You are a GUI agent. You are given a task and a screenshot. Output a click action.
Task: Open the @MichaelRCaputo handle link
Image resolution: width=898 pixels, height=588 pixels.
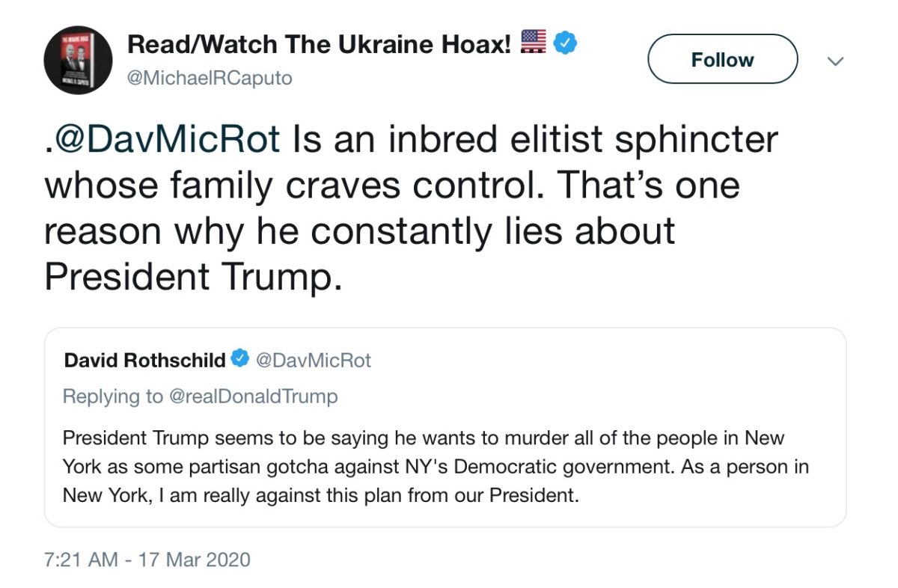coord(210,78)
